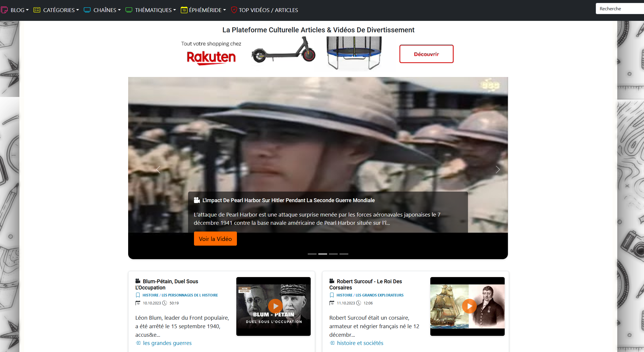The width and height of the screenshot is (644, 352).
Task: Click the Voir la Vidéo button
Action: pos(215,238)
